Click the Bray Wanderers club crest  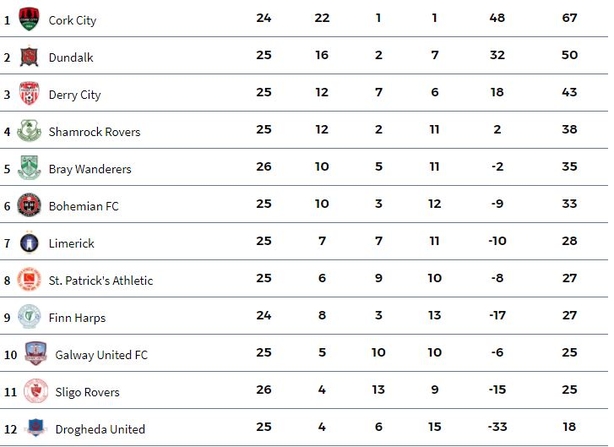tap(29, 168)
